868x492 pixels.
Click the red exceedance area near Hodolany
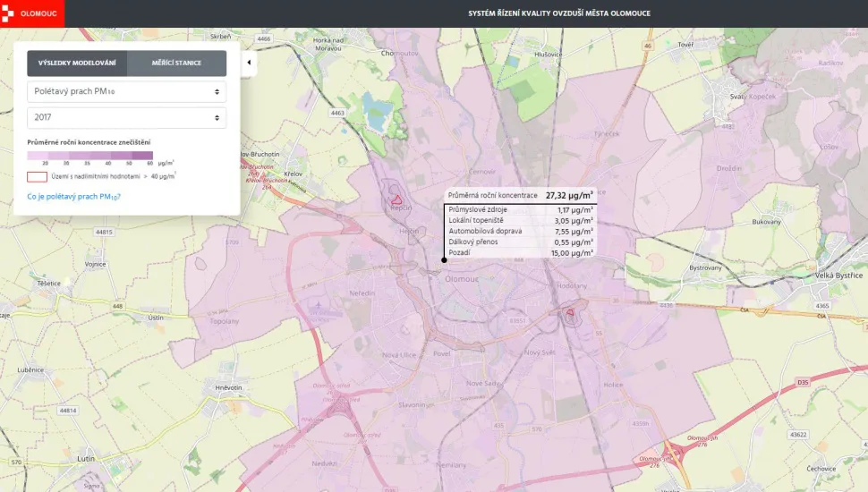click(x=570, y=313)
